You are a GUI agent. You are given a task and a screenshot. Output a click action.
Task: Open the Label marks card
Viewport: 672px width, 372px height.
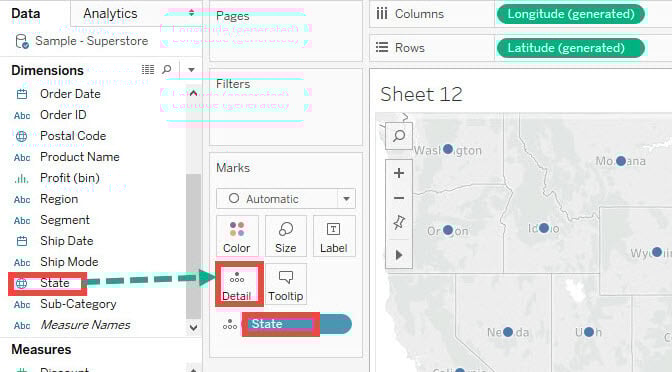pos(334,236)
